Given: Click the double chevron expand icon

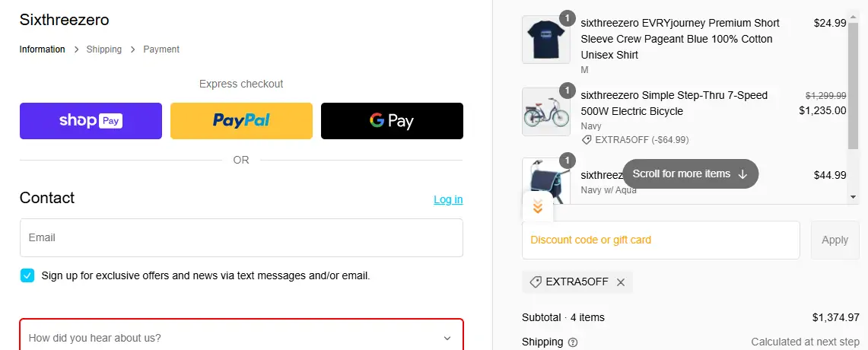Looking at the screenshot, I should point(537,206).
